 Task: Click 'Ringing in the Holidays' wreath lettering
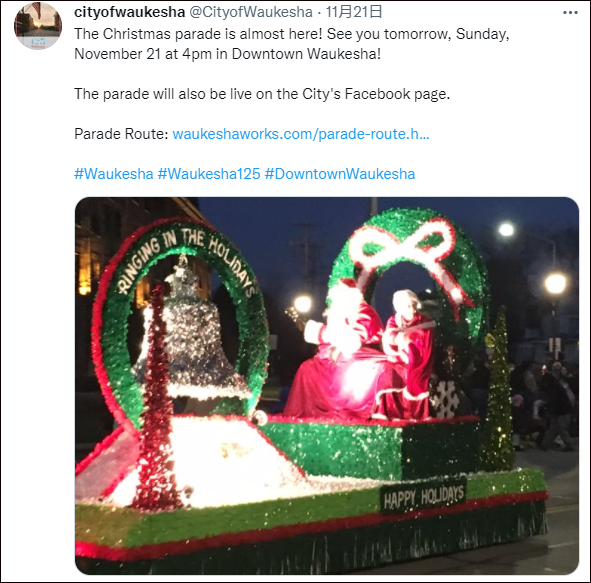[187, 260]
